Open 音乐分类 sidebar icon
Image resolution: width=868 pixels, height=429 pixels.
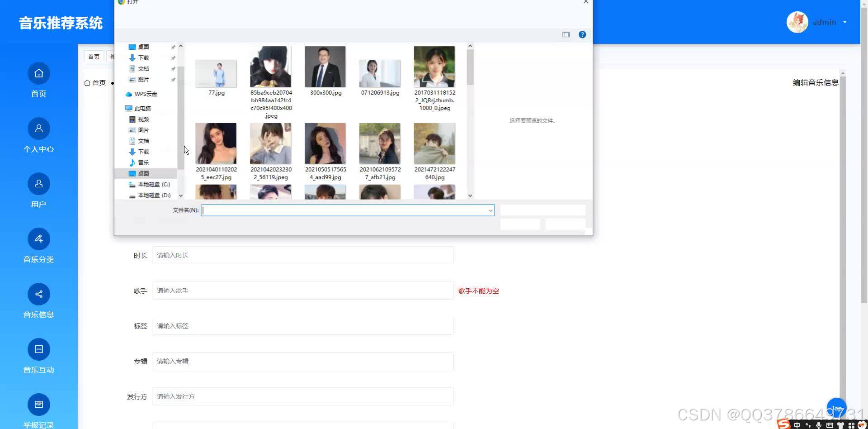click(39, 239)
